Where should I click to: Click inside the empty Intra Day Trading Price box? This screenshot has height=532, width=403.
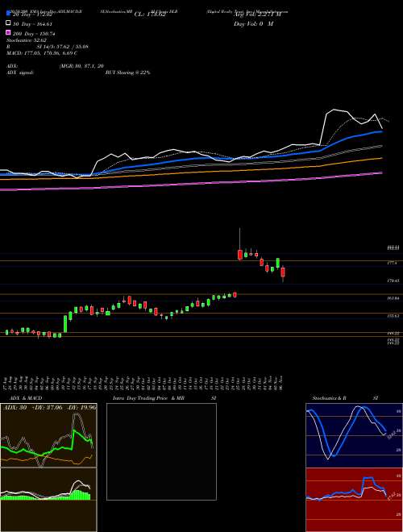pyautogui.click(x=161, y=451)
